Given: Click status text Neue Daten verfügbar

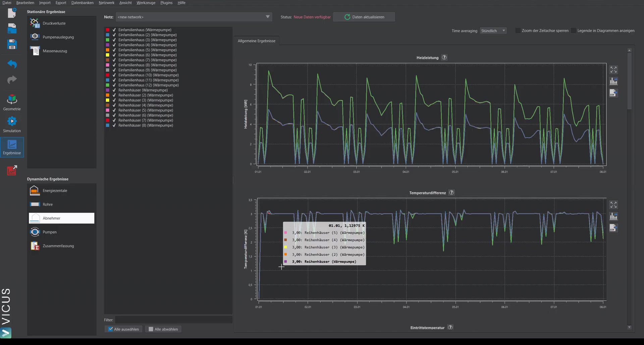Looking at the screenshot, I should [312, 17].
